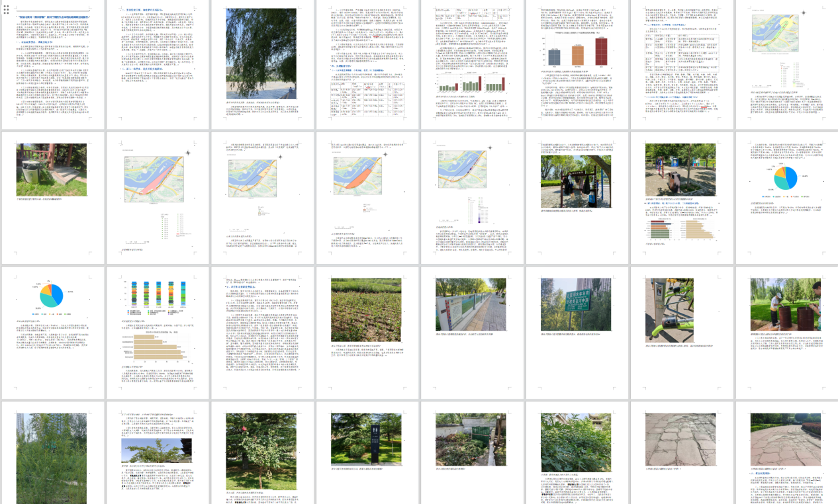Click the multicolored stacked bar chart
The width and height of the screenshot is (838, 504).
click(x=156, y=298)
